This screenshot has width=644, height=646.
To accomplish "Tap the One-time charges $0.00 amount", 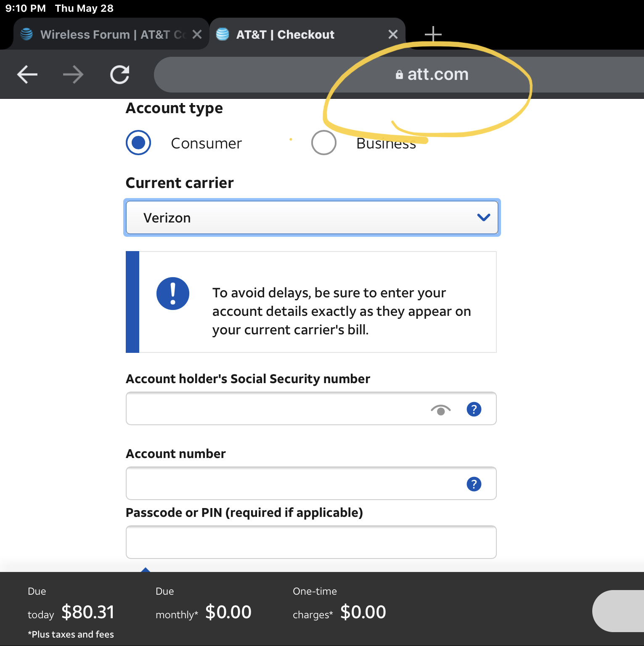I will [x=363, y=612].
